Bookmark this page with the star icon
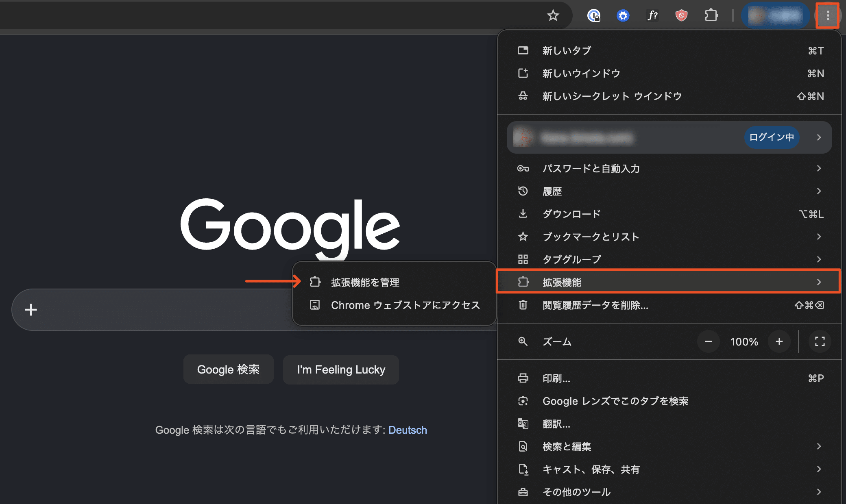Screen dimensions: 846x504 553,16
